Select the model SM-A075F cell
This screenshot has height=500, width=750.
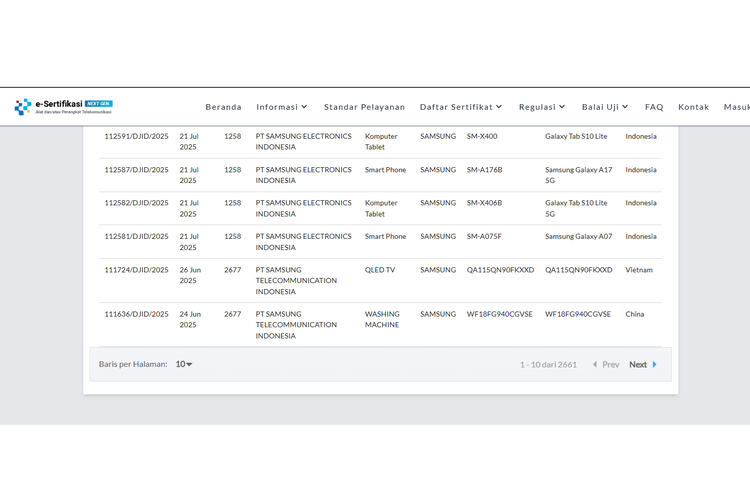pos(484,236)
